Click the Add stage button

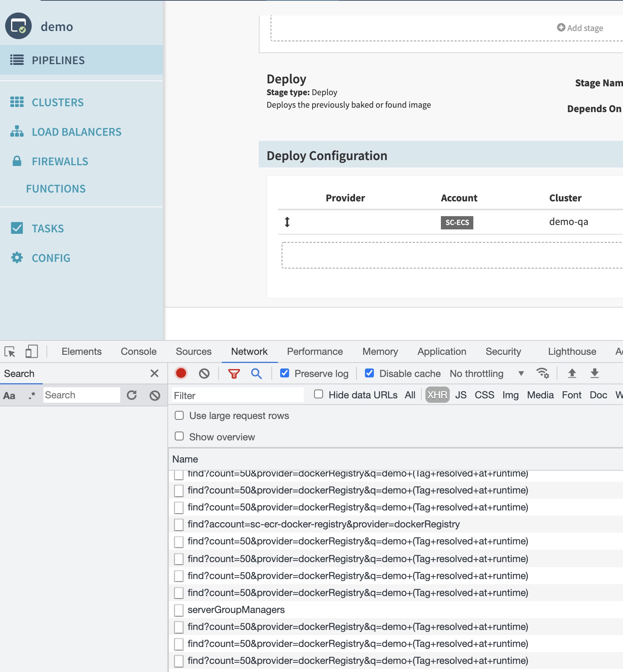pyautogui.click(x=580, y=28)
